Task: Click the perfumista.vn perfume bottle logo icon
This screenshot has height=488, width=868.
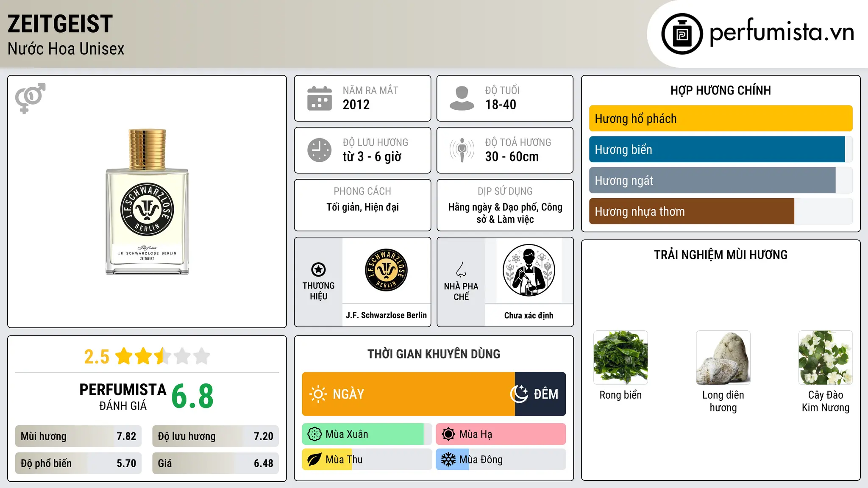Action: coord(682,34)
